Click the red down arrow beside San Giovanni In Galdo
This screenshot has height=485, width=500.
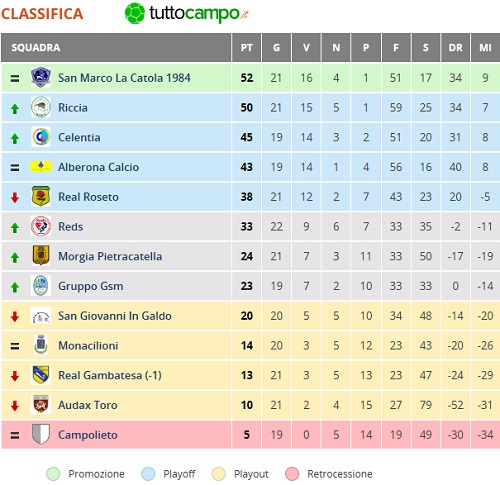click(x=15, y=317)
